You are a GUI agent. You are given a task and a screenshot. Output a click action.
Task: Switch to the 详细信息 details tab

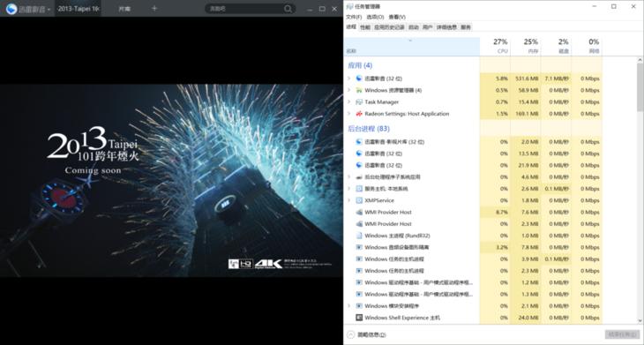tap(446, 27)
